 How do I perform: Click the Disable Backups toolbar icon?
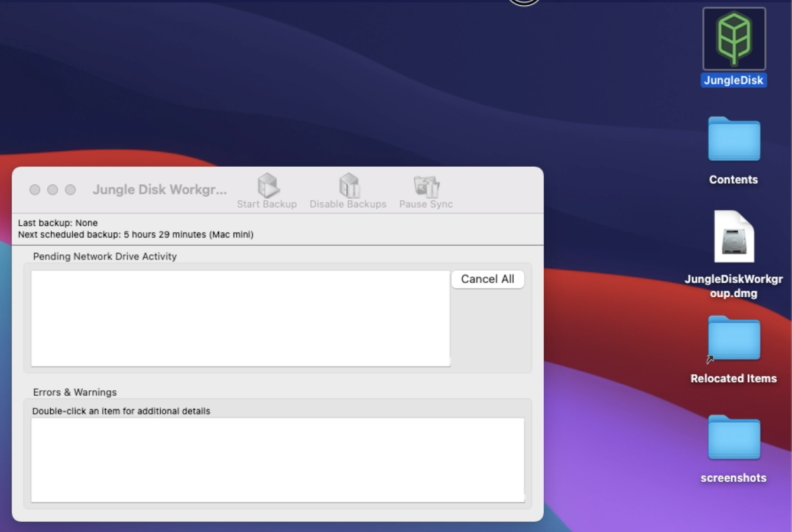click(x=348, y=191)
